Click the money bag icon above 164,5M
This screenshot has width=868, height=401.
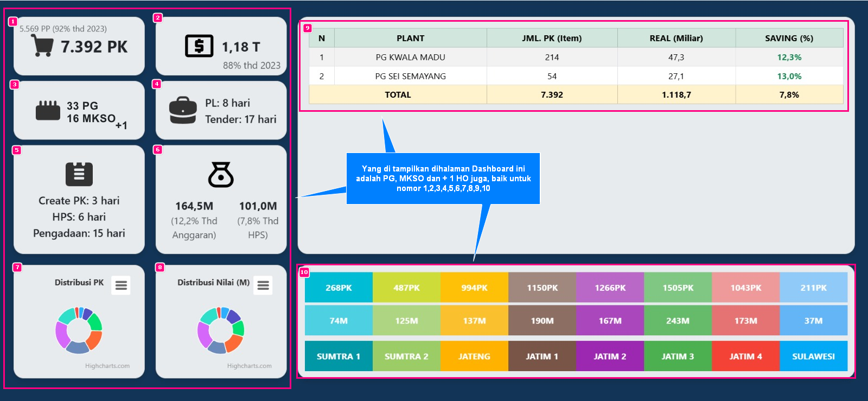221,175
